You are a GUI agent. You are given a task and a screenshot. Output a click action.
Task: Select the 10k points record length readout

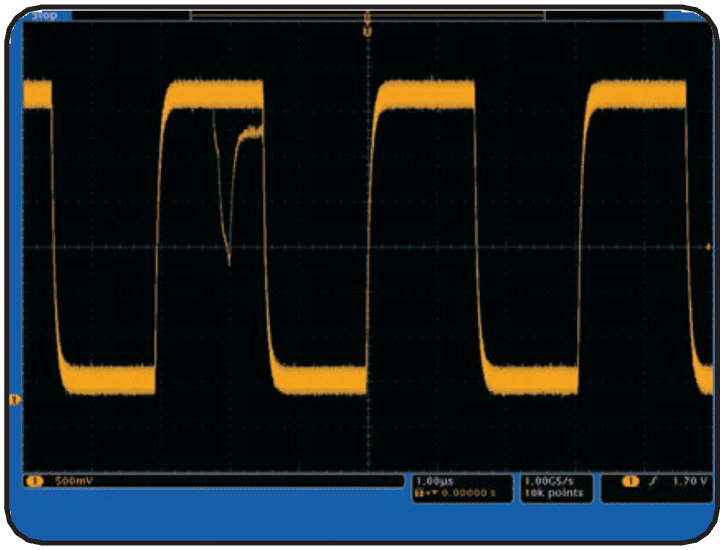[x=551, y=493]
